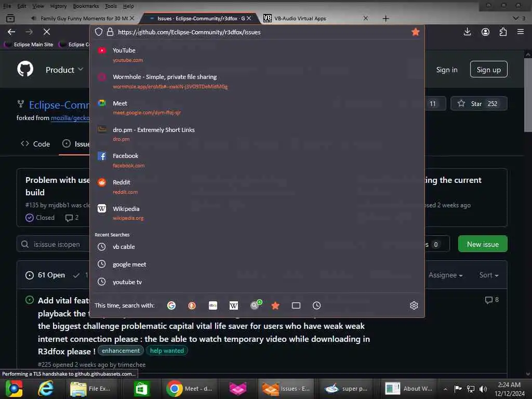Open the Tools menu
The image size is (532, 399).
tap(111, 6)
